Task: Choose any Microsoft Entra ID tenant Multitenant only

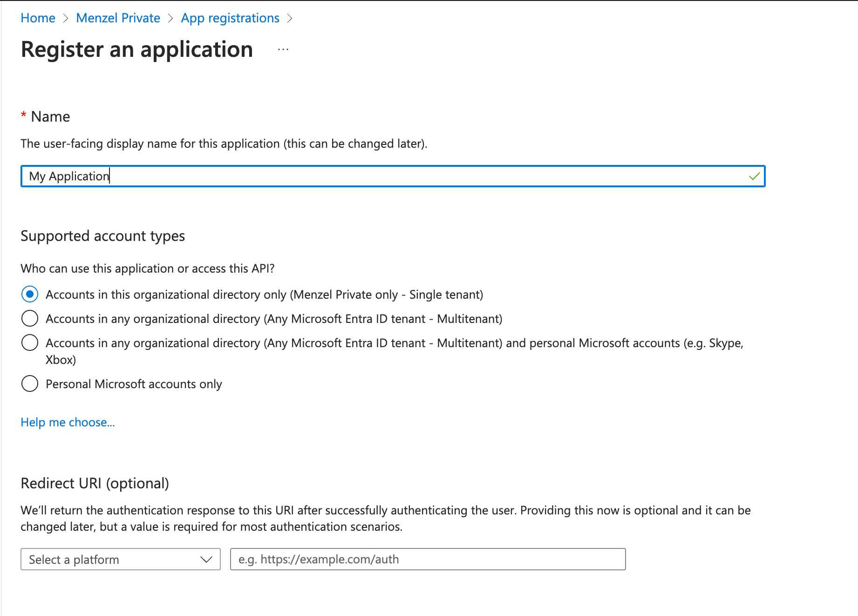Action: point(30,319)
